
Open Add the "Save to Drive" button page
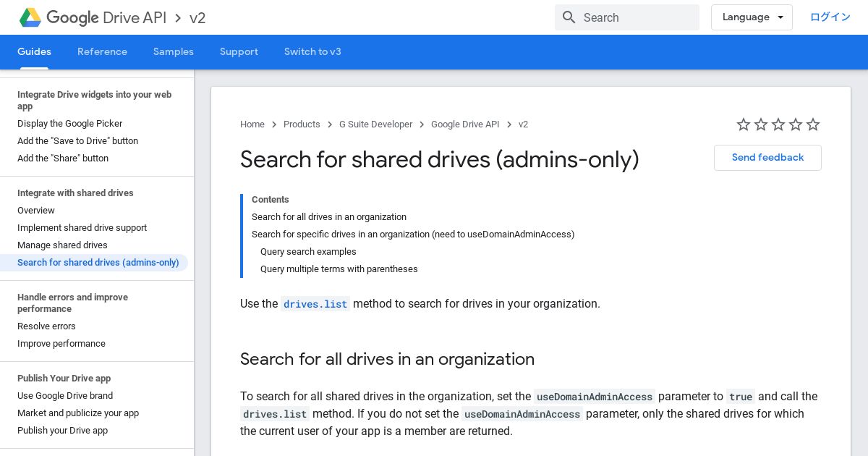77,141
